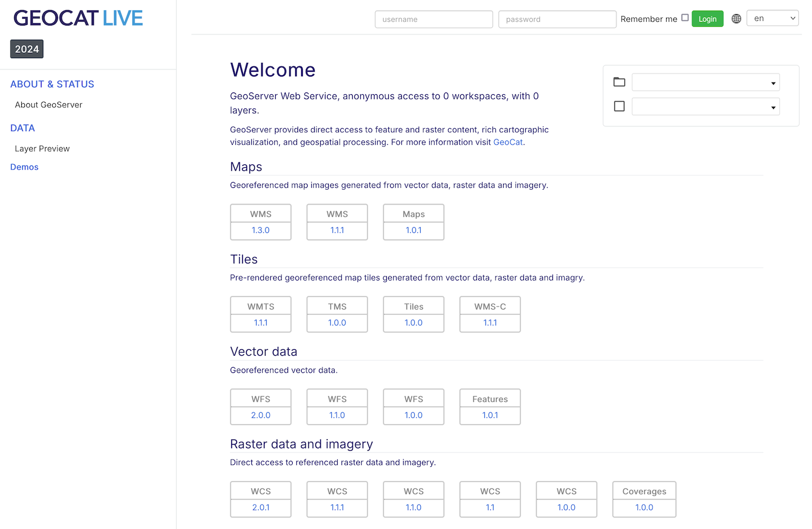Open WFS 2.0.0 link
This screenshot has height=529, width=812.
pyautogui.click(x=261, y=415)
